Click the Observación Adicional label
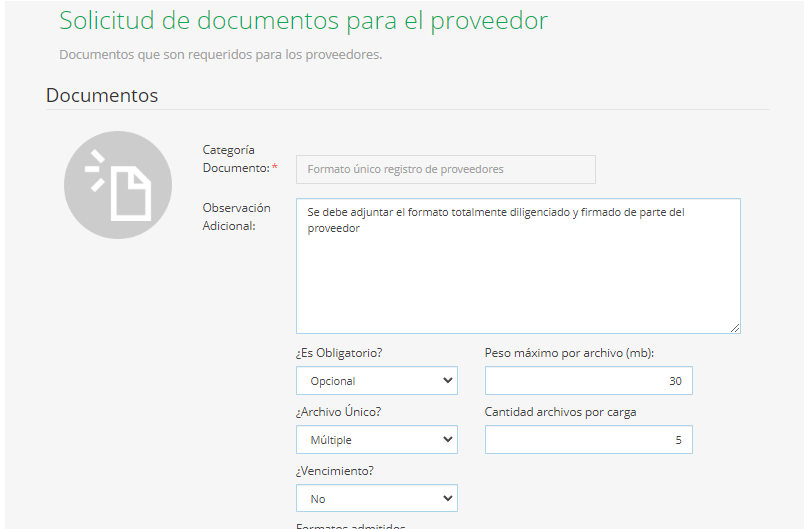Viewport: 804px width, 529px height. pyautogui.click(x=236, y=216)
